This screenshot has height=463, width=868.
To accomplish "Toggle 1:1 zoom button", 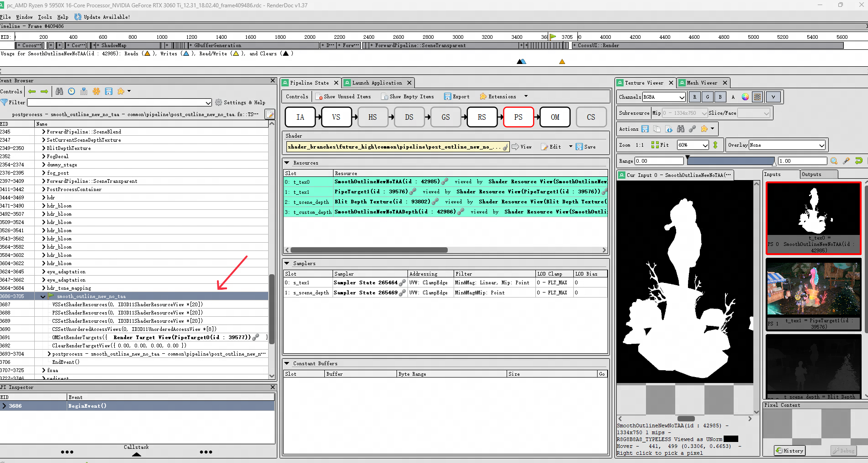I will click(640, 145).
